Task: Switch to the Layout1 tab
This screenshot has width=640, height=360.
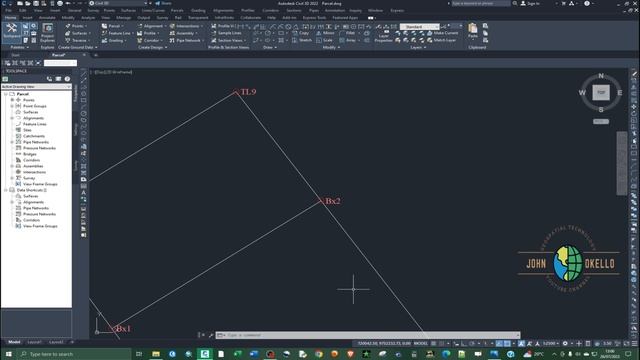Action: click(35, 342)
